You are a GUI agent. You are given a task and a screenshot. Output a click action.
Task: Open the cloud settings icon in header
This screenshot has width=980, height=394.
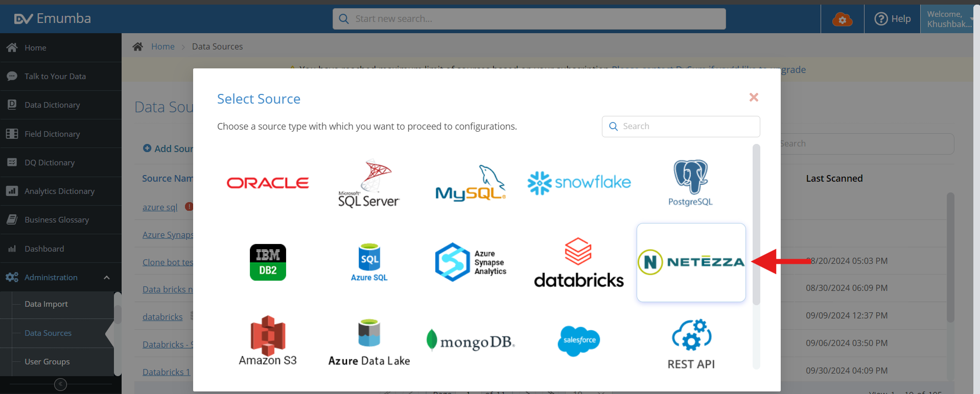[842, 19]
